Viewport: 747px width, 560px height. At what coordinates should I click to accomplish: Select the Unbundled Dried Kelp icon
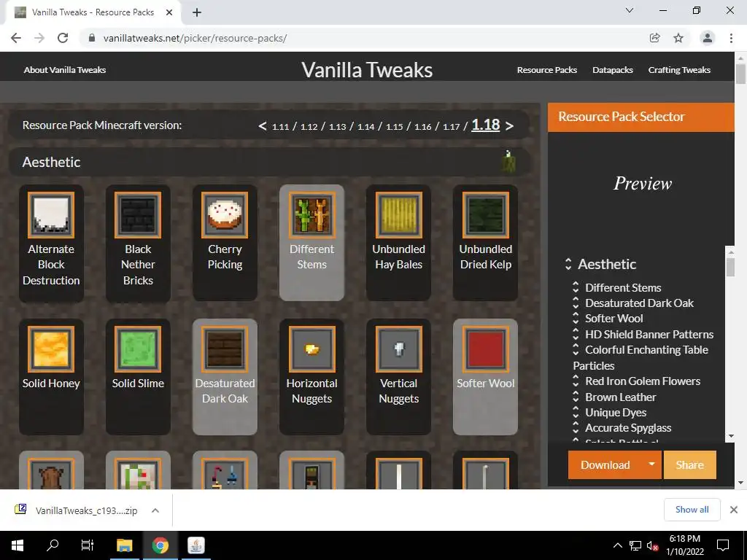click(x=485, y=215)
